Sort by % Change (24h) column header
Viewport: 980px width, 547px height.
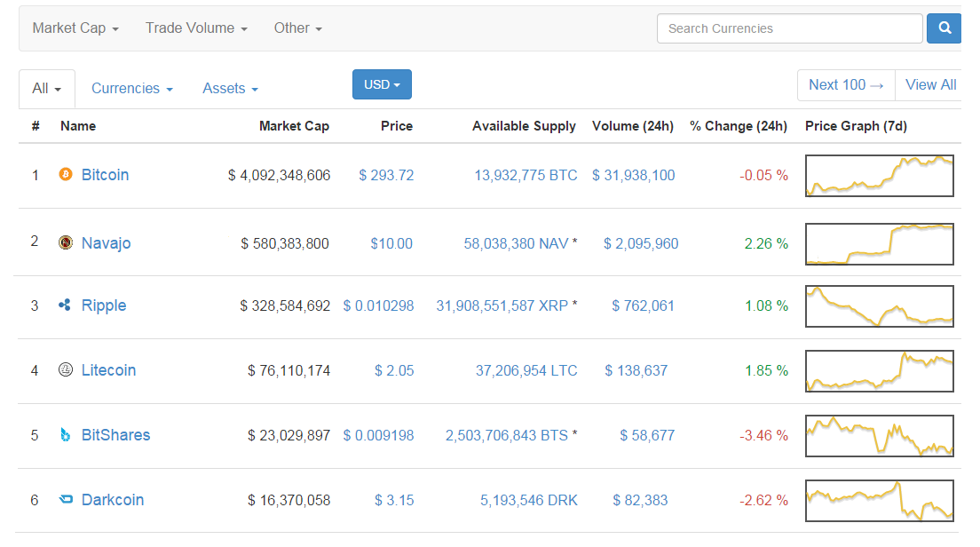tap(739, 126)
